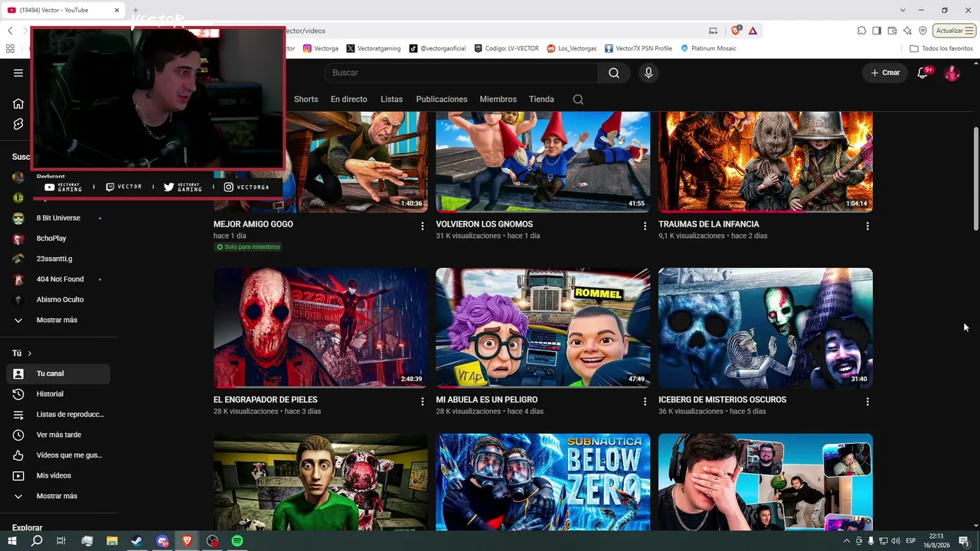The width and height of the screenshot is (980, 551).
Task: Open options for MEJOR AMIGO GOGO video
Action: [422, 226]
